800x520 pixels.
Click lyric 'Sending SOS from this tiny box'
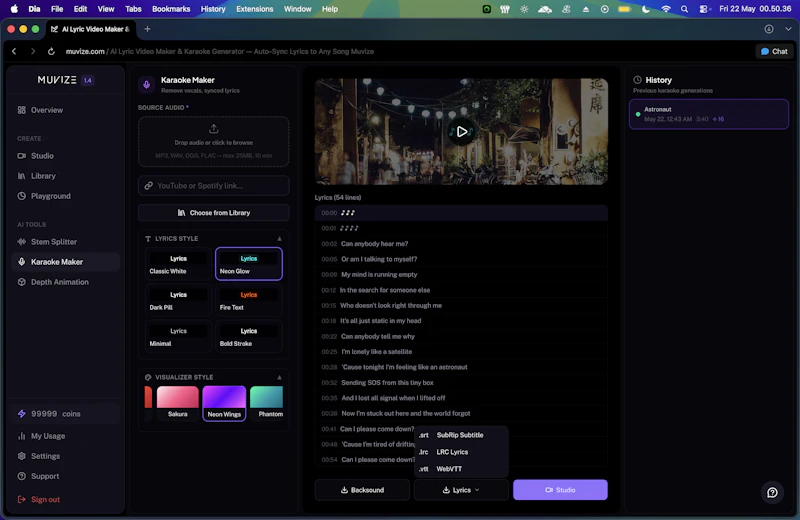click(x=461, y=383)
